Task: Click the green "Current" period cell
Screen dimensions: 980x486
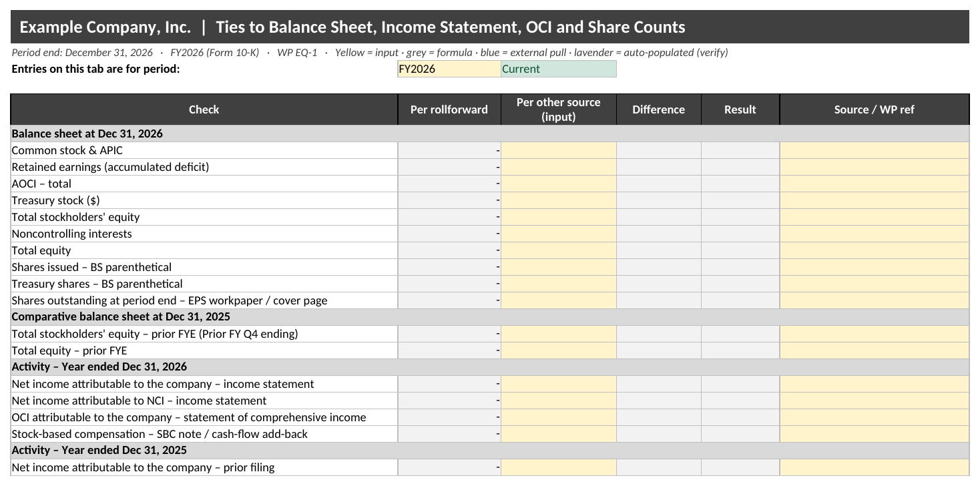Action: (559, 69)
